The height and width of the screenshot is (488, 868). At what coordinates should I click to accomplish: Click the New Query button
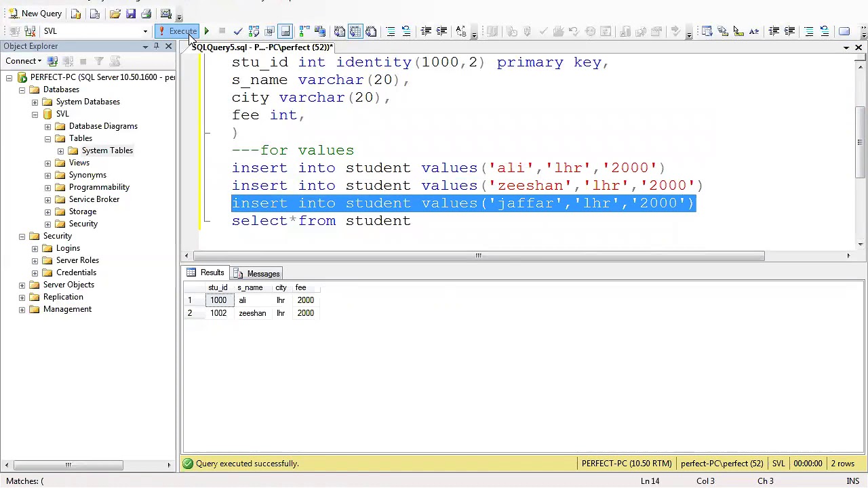35,14
